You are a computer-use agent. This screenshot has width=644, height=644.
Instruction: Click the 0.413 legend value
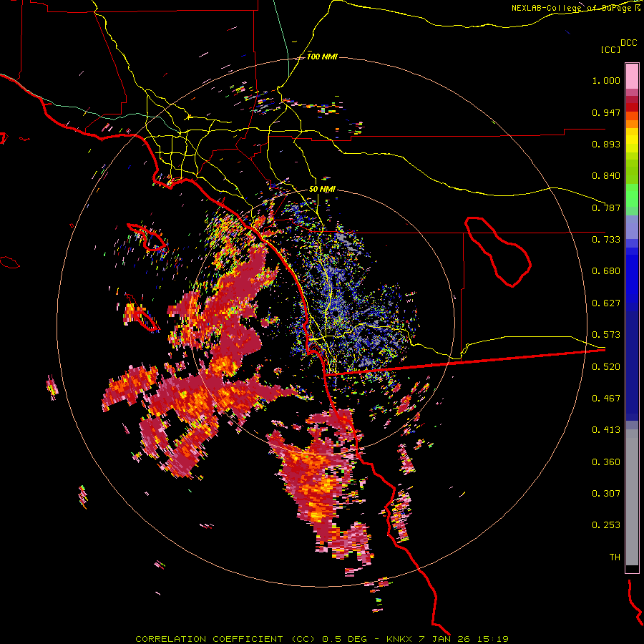pyautogui.click(x=606, y=430)
